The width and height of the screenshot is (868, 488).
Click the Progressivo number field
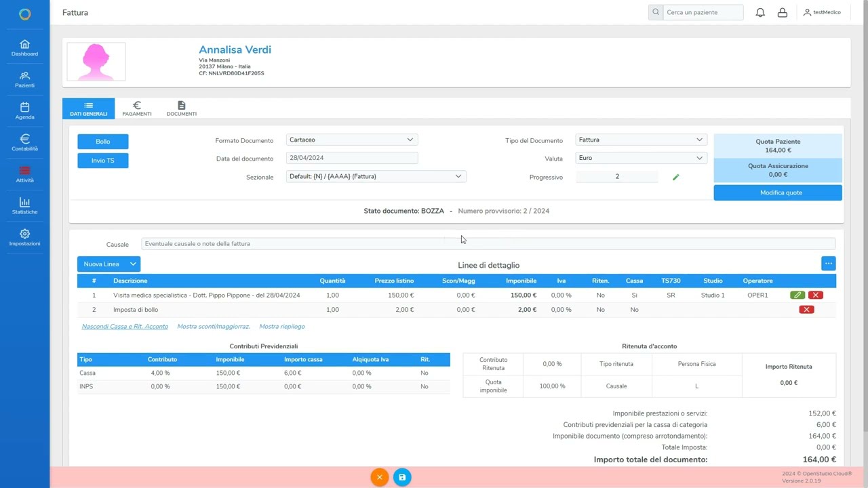click(x=617, y=176)
